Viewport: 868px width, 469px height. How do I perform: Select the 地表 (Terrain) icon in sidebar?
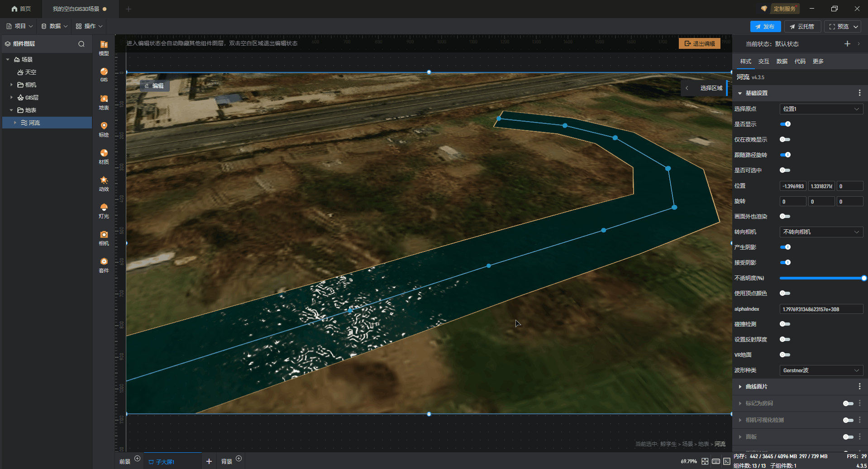[x=104, y=102]
